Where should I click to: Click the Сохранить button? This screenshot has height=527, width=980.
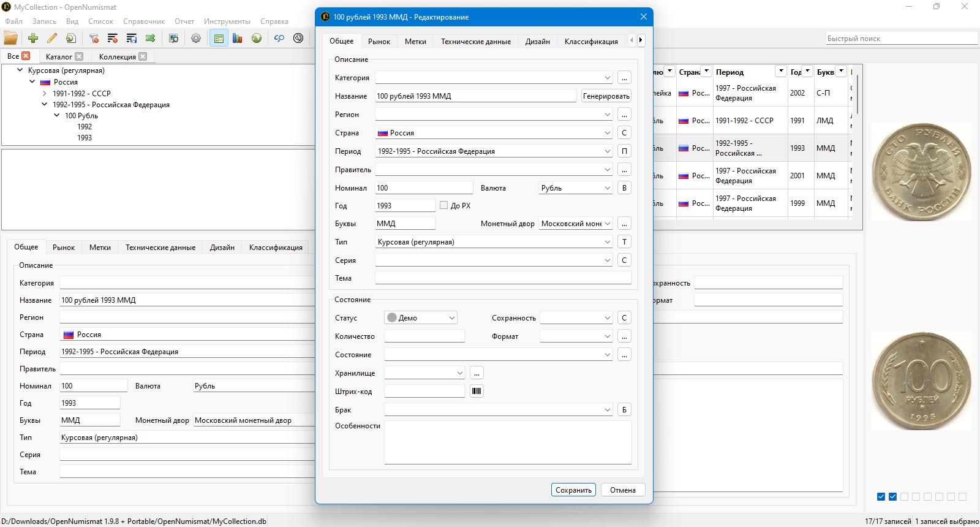[x=573, y=490]
